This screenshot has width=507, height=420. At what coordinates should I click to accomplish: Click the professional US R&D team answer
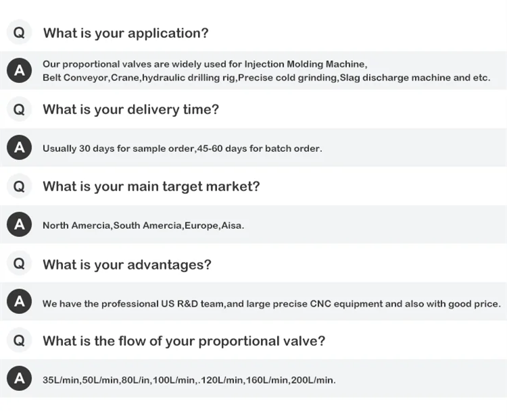coord(271,304)
